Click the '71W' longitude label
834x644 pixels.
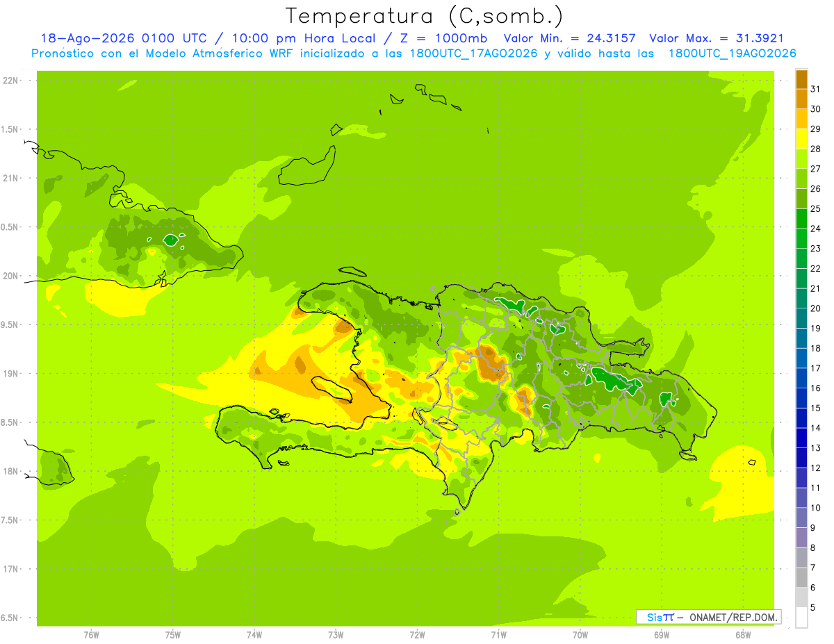[x=498, y=635]
